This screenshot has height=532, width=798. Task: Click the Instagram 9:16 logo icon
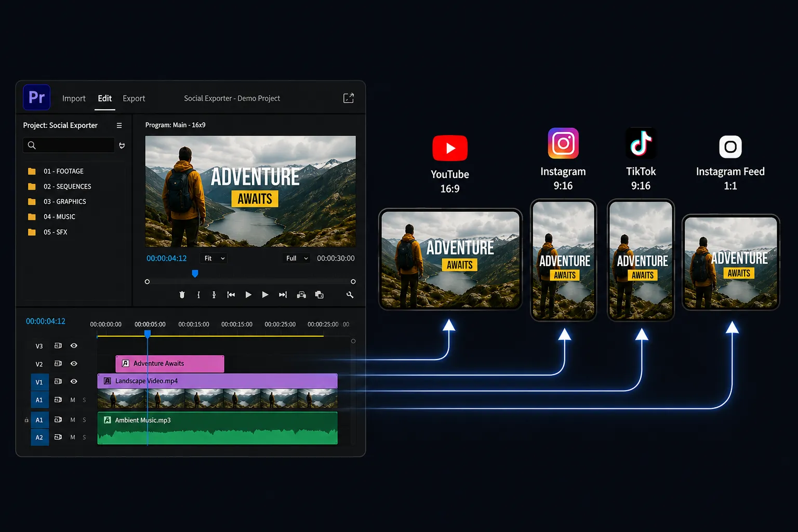click(x=563, y=143)
